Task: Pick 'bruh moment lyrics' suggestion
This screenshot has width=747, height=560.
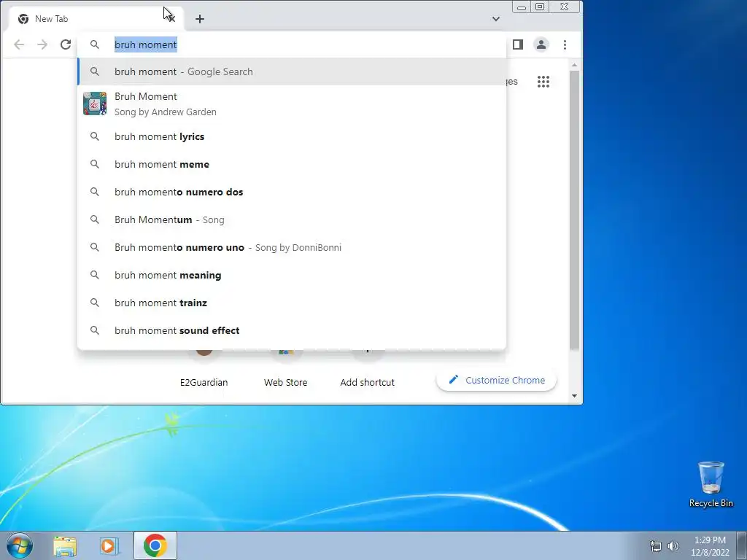Action: click(292, 136)
